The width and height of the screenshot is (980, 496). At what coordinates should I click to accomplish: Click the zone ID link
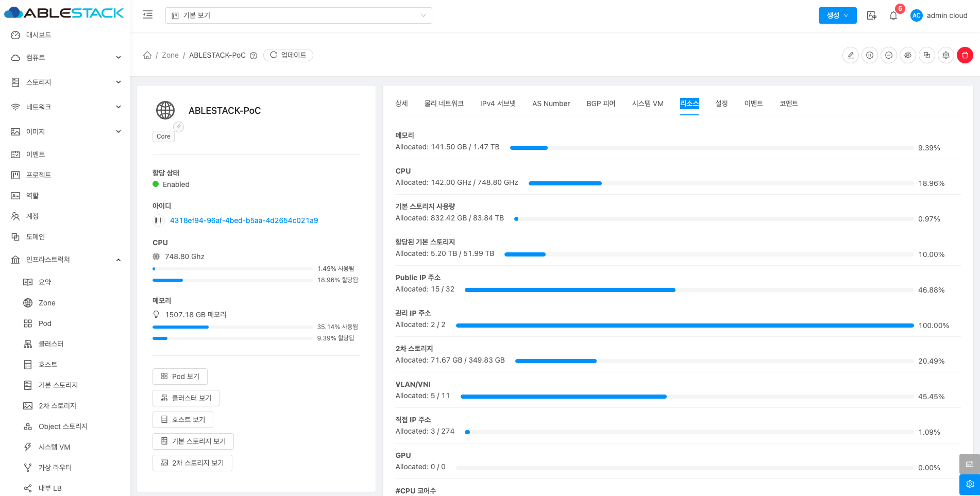(x=244, y=220)
